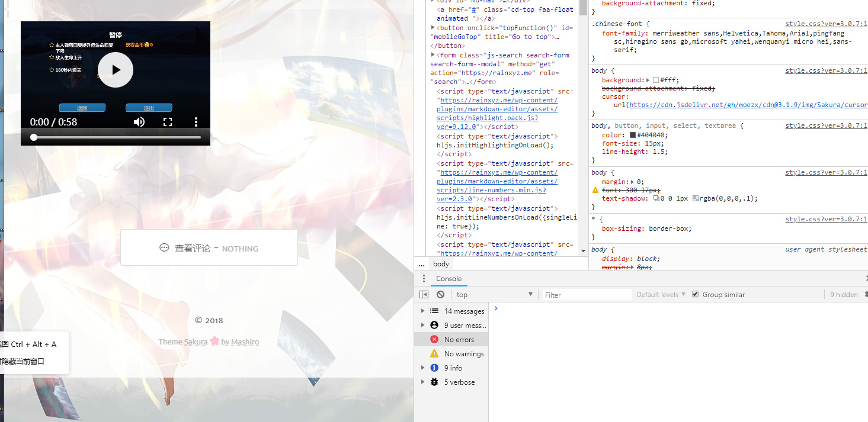Click the Elements panel scrollbar down arrow
Image resolution: width=868 pixels, height=422 pixels.
583,251
